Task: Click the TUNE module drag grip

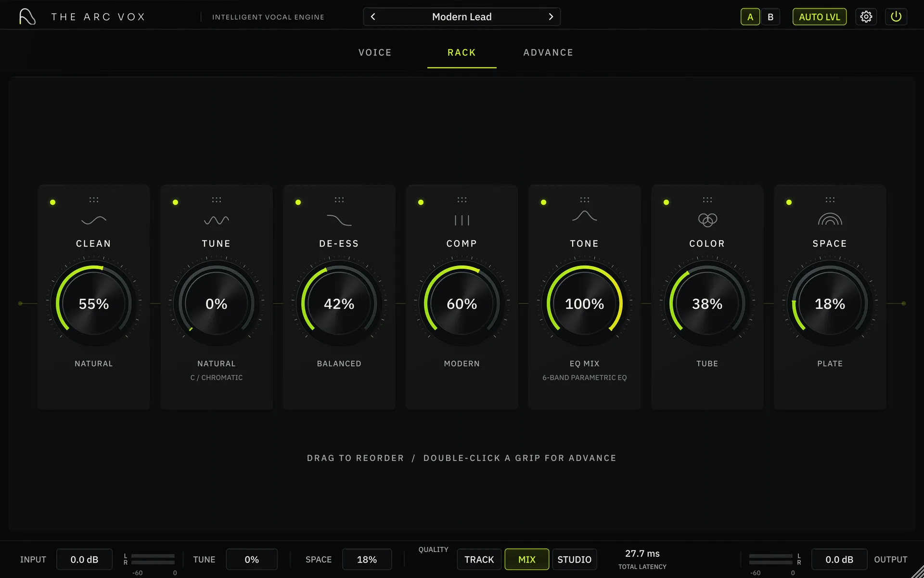Action: [217, 199]
